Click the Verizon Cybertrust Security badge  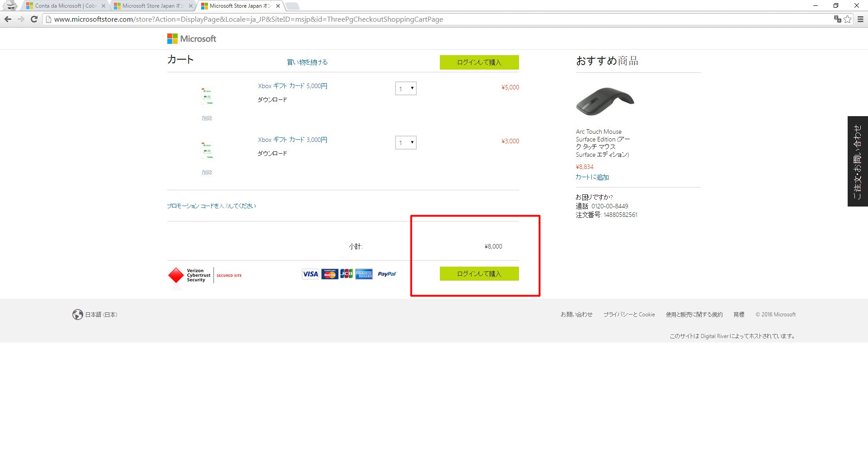click(204, 275)
